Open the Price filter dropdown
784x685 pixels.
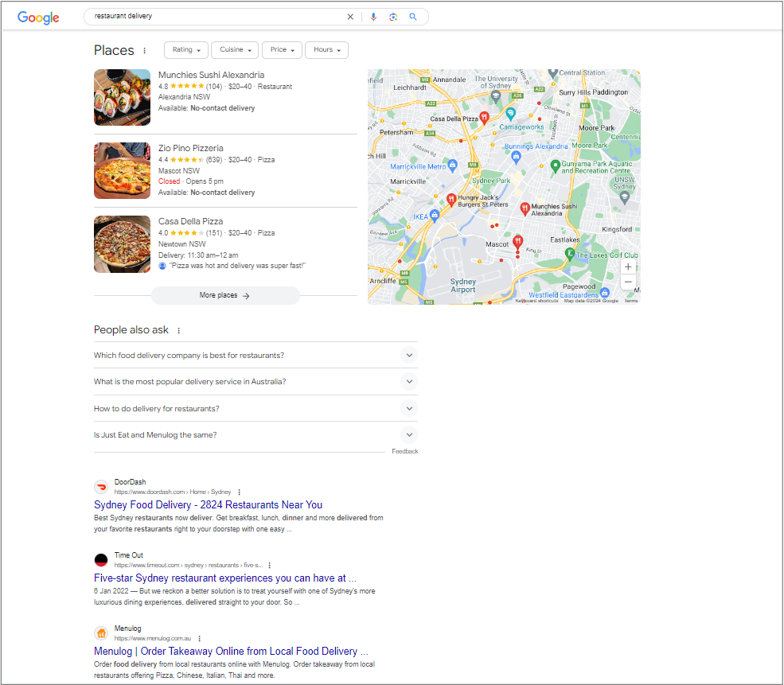tap(282, 50)
